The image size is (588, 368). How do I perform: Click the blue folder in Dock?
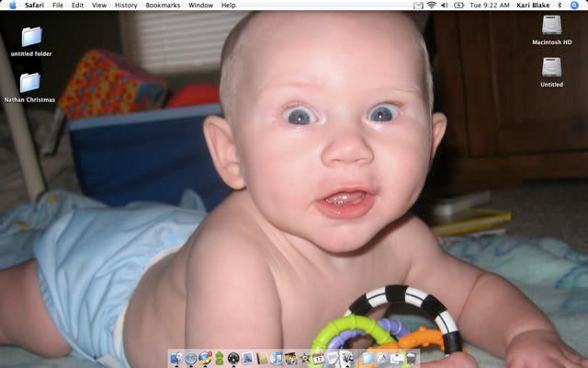[x=368, y=358]
